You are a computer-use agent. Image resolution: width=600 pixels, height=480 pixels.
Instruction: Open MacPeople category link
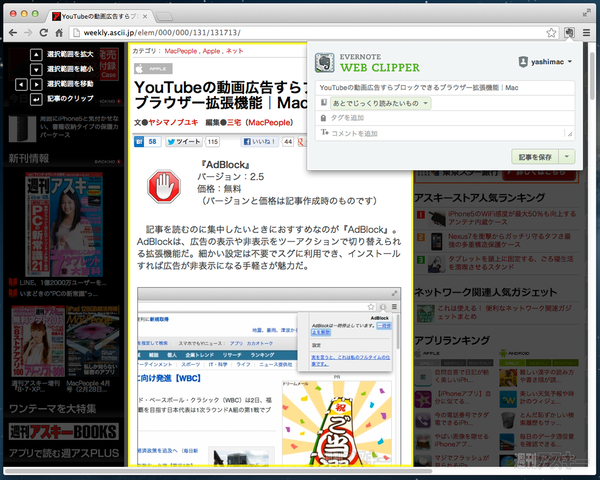[181, 51]
